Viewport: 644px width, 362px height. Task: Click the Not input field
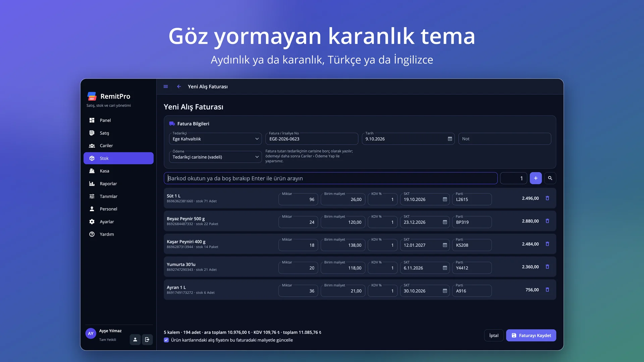(x=504, y=139)
